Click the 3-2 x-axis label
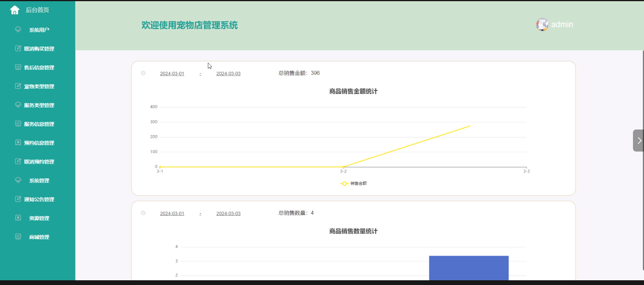The image size is (644, 285). [x=343, y=171]
